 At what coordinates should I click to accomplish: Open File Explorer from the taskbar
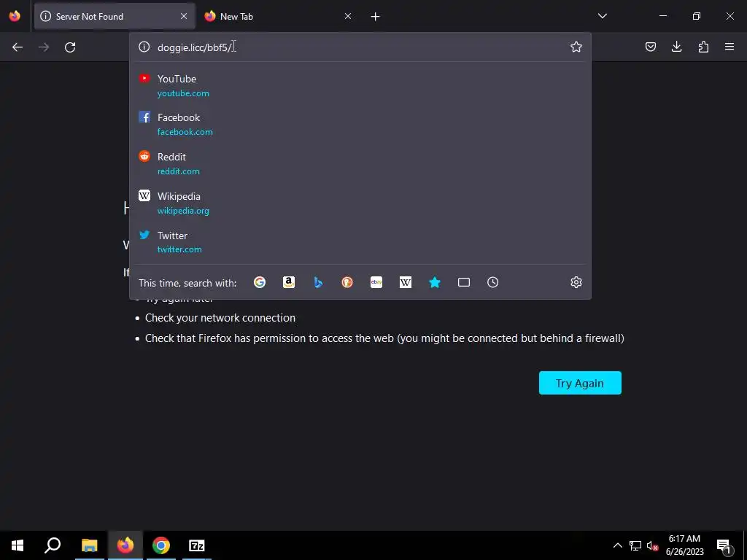click(89, 545)
